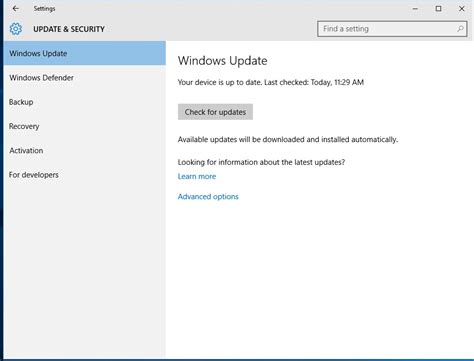
Task: Click Check for updates button
Action: [215, 112]
